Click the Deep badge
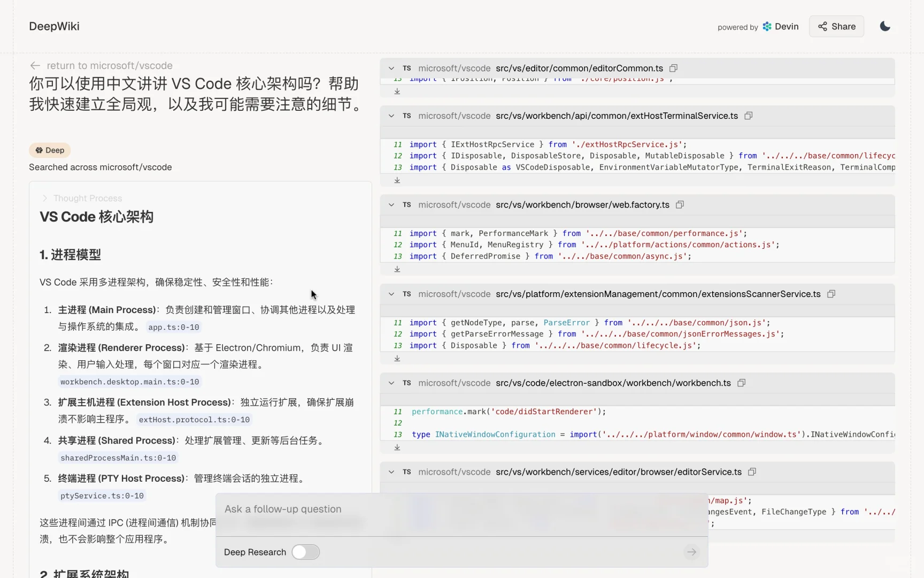The image size is (924, 578). tap(49, 150)
